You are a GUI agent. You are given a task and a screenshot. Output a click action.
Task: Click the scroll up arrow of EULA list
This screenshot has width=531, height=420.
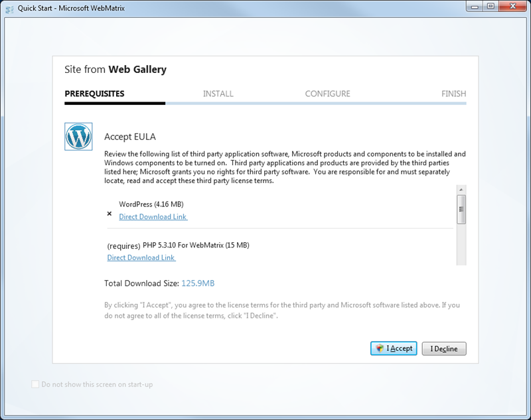pyautogui.click(x=461, y=190)
